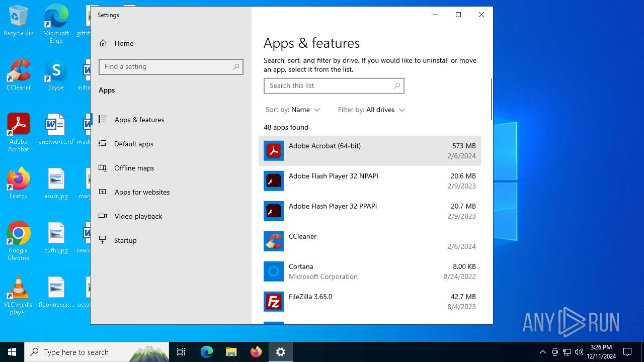Screen dimensions: 644x362
Task: Click the Video playback sidebar icon
Action: [103, 216]
